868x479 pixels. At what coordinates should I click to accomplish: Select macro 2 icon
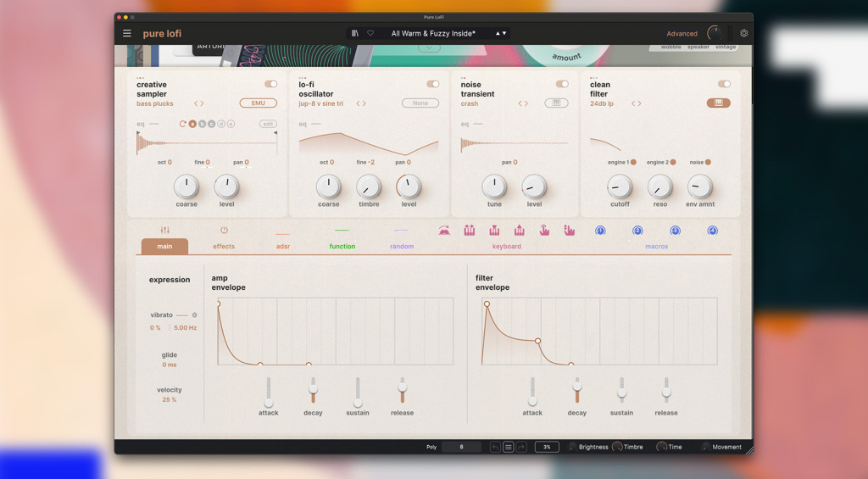(x=637, y=231)
